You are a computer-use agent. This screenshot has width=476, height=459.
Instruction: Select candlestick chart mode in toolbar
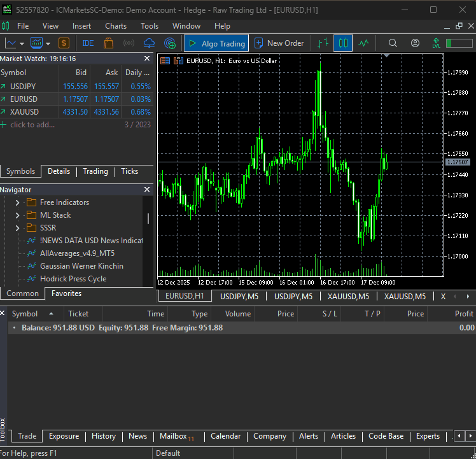343,43
